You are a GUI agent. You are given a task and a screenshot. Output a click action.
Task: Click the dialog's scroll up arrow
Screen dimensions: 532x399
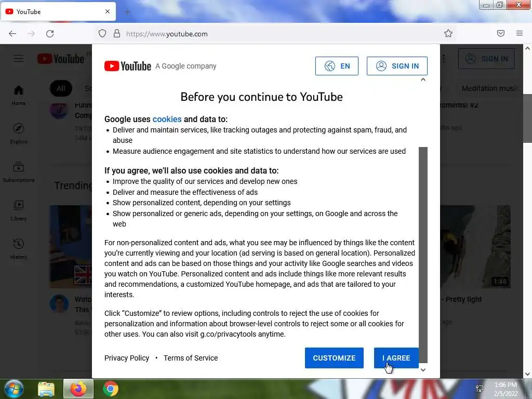pyautogui.click(x=423, y=79)
